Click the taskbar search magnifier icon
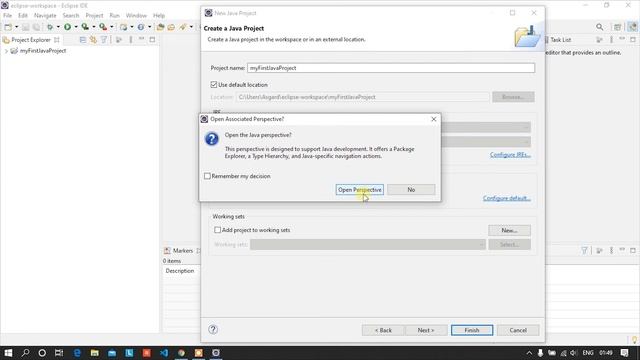This screenshot has height=360, width=640. (25, 353)
